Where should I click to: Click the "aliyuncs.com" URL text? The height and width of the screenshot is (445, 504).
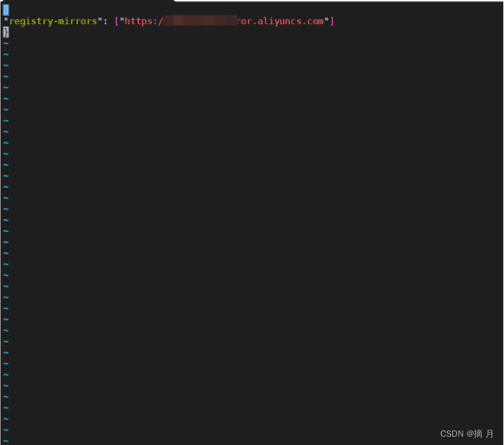(290, 21)
